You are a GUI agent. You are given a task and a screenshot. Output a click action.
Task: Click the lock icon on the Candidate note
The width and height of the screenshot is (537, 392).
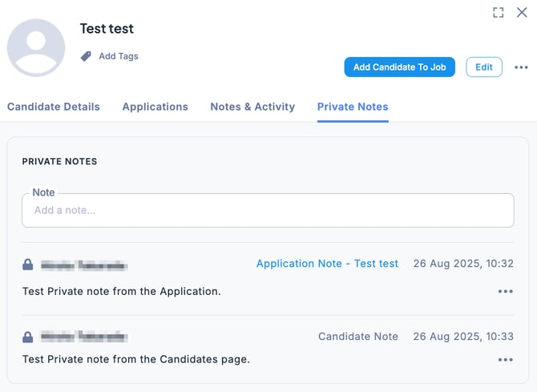pyautogui.click(x=28, y=337)
